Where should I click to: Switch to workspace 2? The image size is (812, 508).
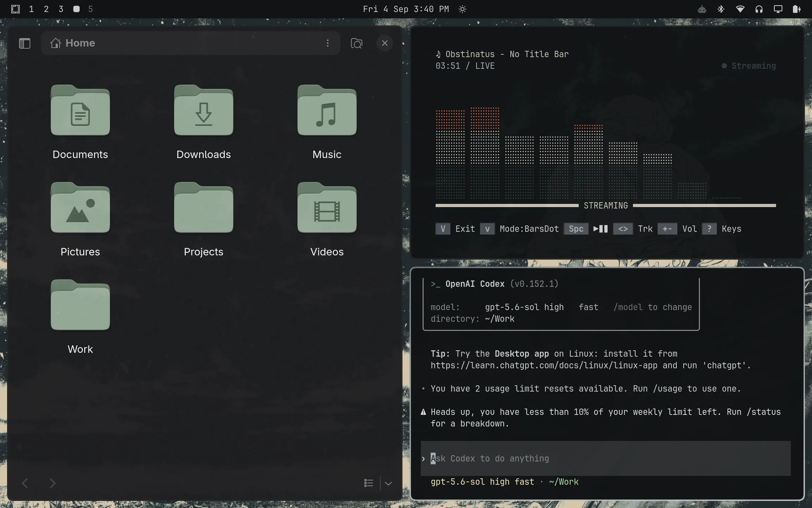coord(46,9)
